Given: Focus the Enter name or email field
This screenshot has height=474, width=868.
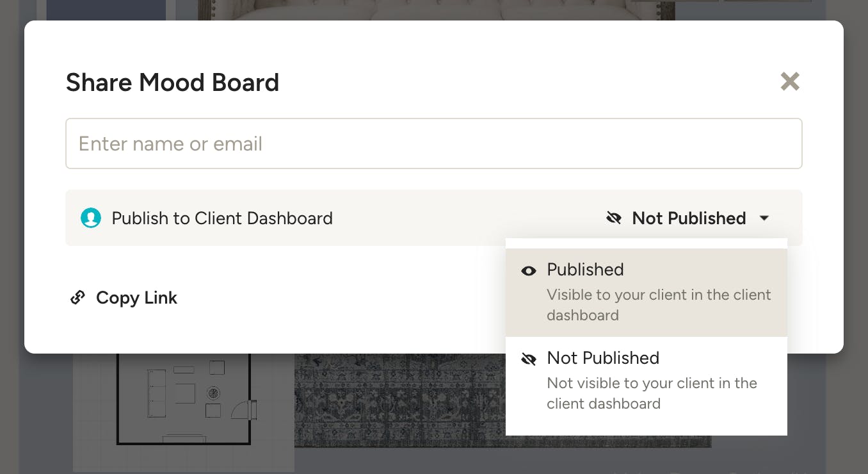Looking at the screenshot, I should tap(434, 143).
